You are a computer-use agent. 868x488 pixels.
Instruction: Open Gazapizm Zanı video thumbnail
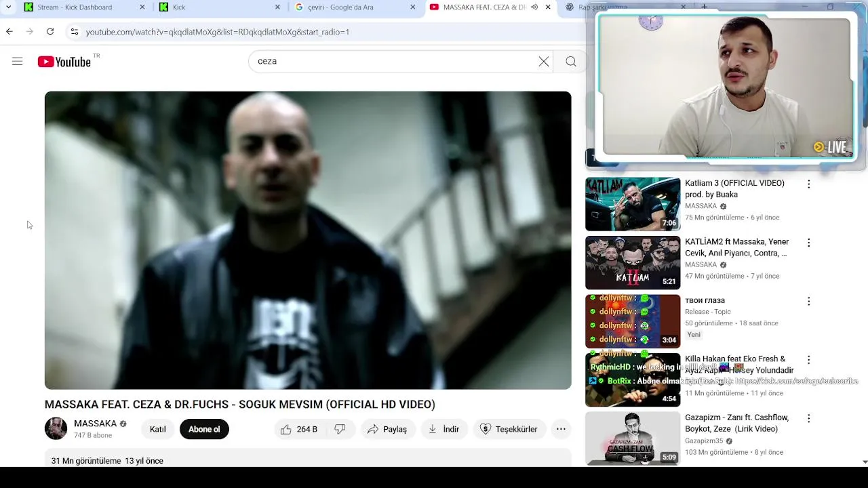pyautogui.click(x=633, y=439)
